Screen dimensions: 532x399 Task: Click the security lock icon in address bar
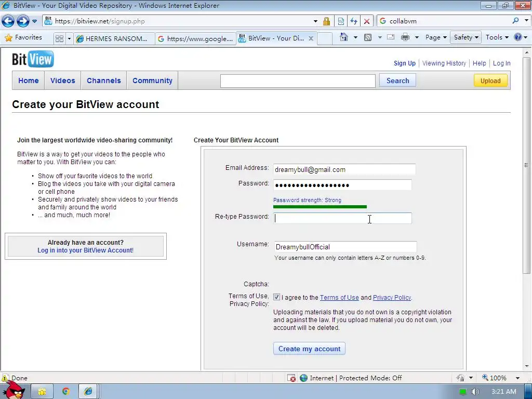pyautogui.click(x=326, y=21)
